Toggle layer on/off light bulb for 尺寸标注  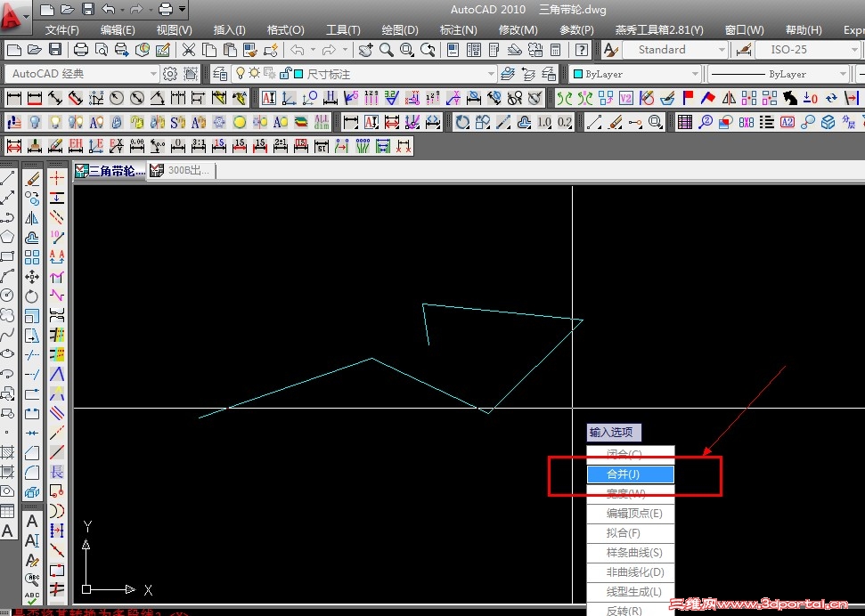(x=240, y=73)
